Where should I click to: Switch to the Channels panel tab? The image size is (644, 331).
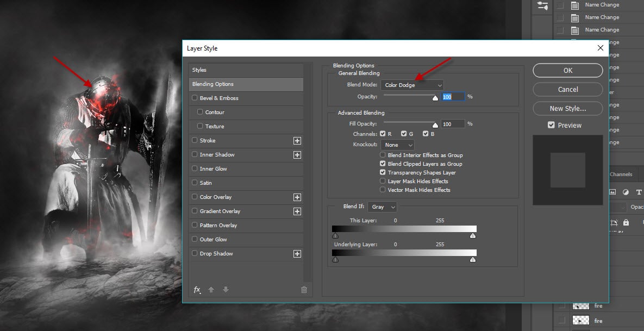click(621, 174)
